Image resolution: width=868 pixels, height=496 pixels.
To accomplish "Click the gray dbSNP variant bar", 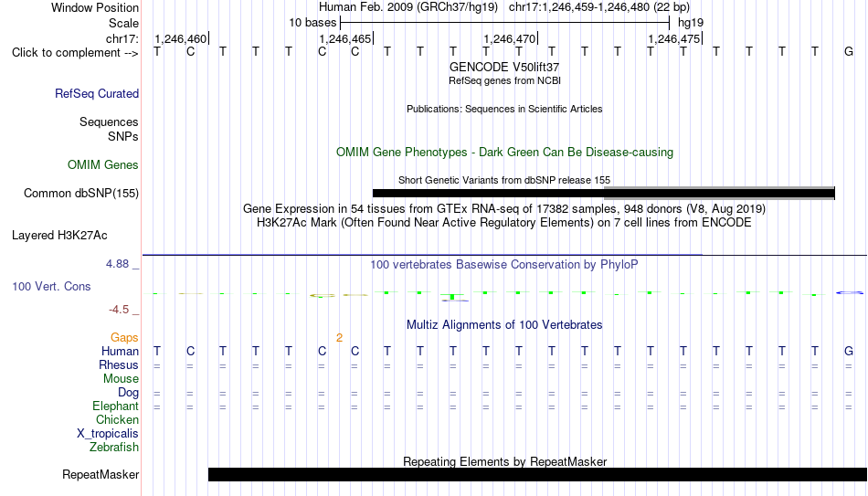I will [x=719, y=192].
